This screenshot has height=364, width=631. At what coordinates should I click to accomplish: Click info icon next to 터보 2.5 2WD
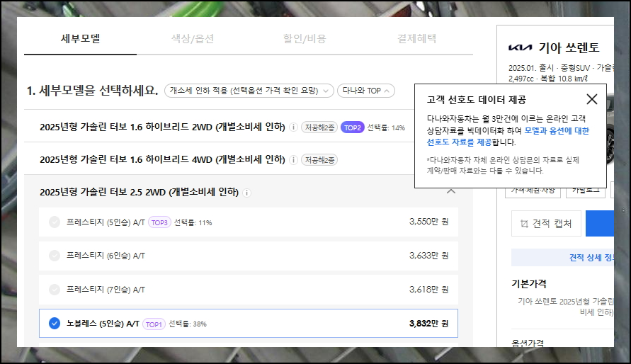pos(246,193)
